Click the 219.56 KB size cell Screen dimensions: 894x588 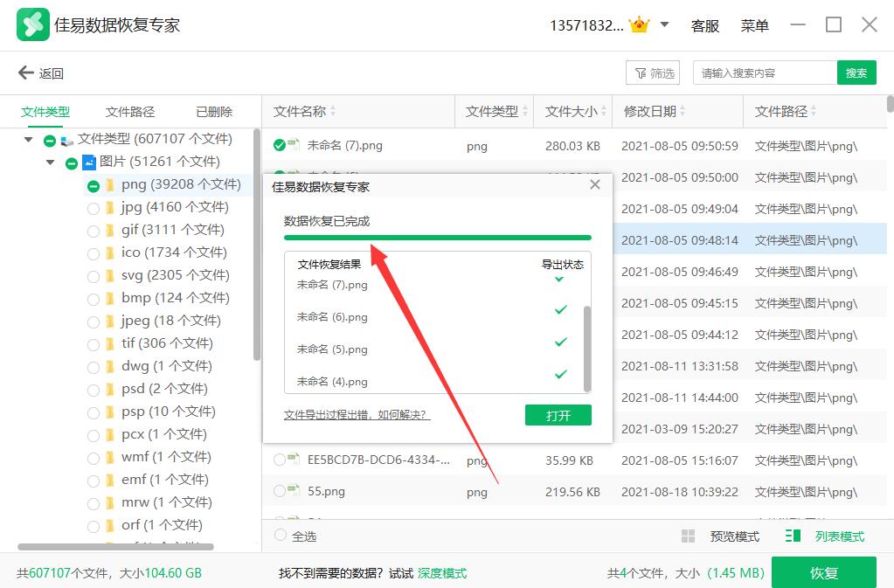(572, 492)
